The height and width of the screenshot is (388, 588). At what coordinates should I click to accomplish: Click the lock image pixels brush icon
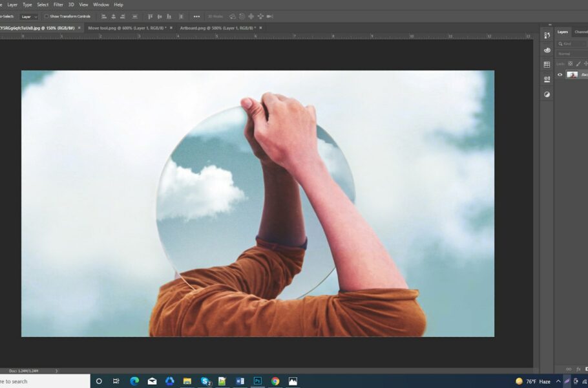(578, 64)
